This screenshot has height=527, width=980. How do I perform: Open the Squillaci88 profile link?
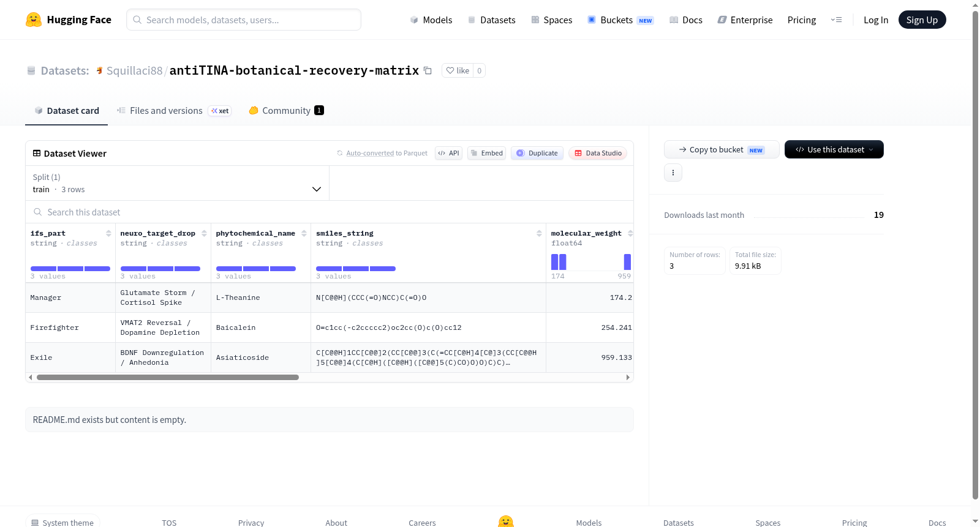coord(135,70)
